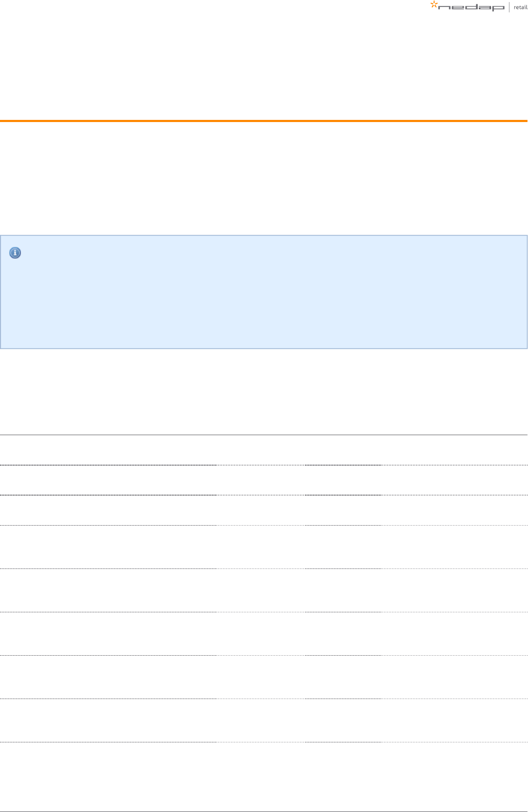Click the 'retail' label beside the logo
Image resolution: width=528 pixels, height=812 pixels.
[520, 7]
